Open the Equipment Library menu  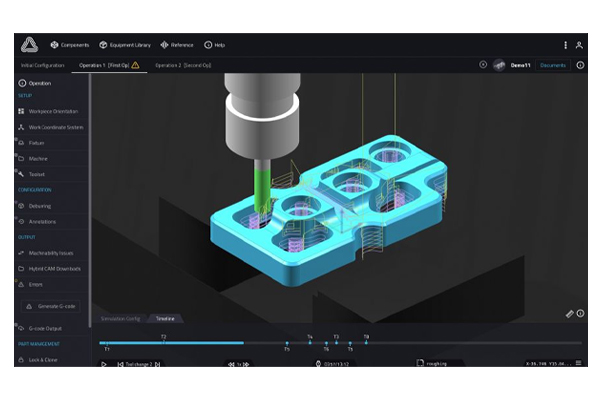click(125, 45)
